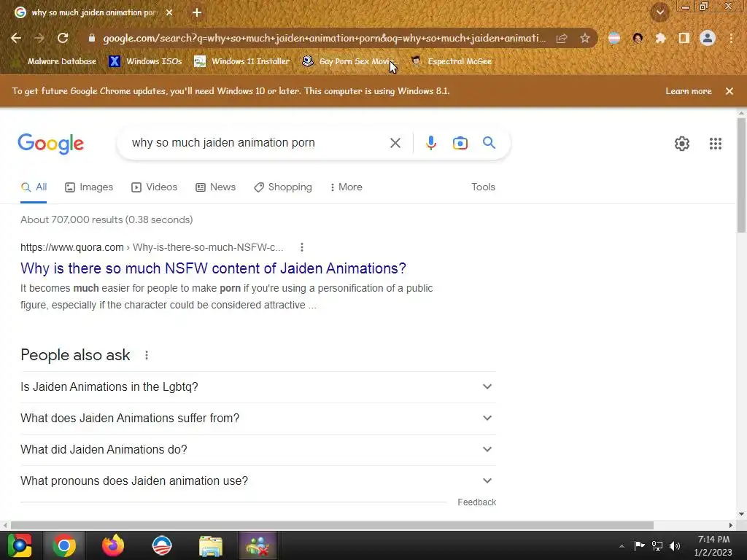747x560 pixels.
Task: Click the horizontal scrollbar thumb
Action: point(332,525)
